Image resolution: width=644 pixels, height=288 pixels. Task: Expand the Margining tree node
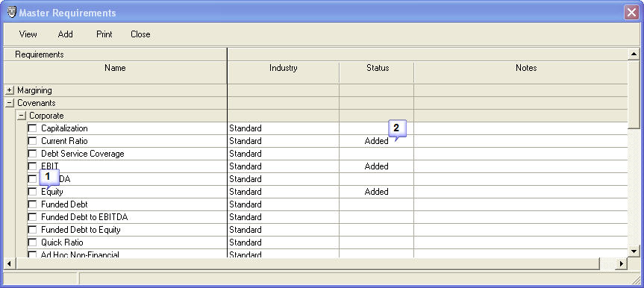point(10,90)
